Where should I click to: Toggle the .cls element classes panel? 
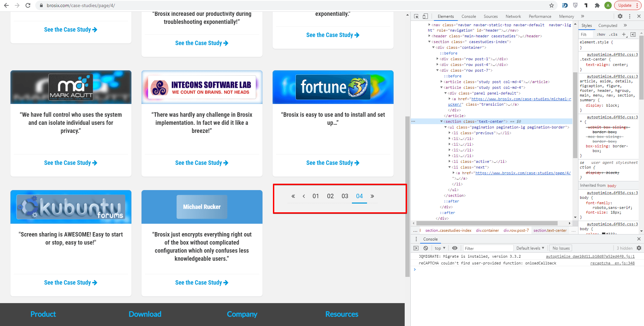coord(614,34)
